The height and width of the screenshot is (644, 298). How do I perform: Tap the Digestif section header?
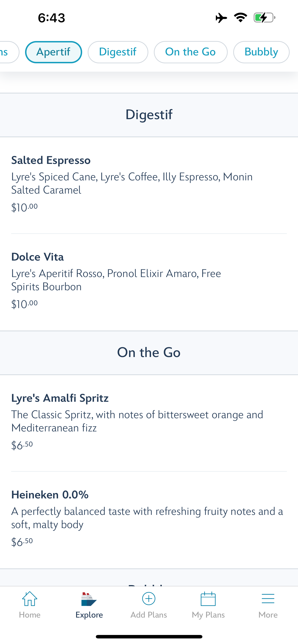pos(149,115)
